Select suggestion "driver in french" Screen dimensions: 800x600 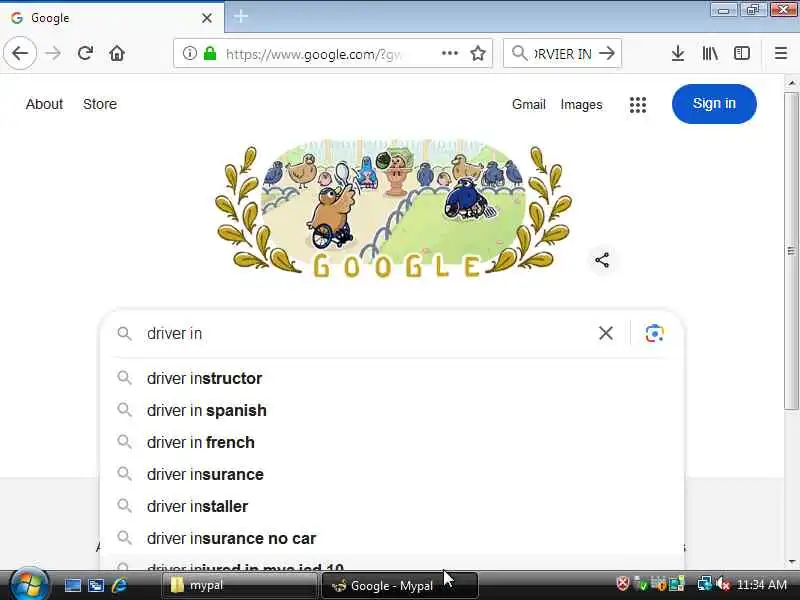392,442
